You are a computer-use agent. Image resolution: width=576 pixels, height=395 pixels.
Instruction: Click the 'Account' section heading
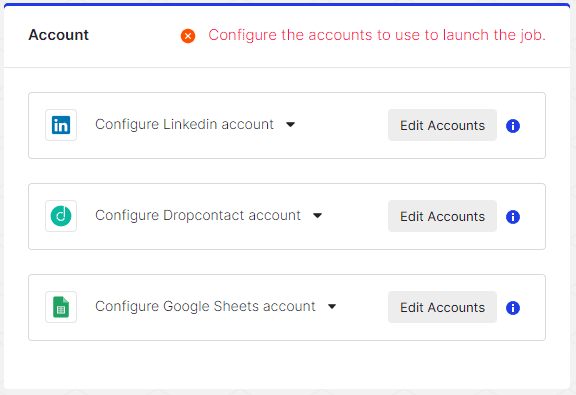(x=58, y=35)
